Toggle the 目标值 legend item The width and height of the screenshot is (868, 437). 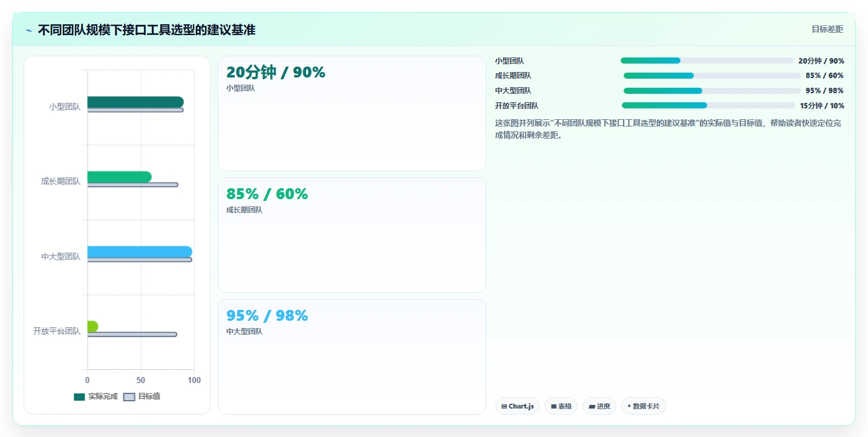[x=142, y=396]
